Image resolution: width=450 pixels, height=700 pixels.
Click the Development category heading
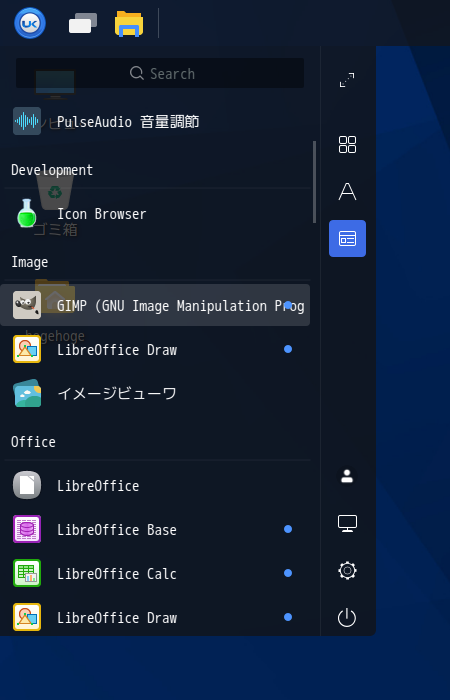point(52,170)
